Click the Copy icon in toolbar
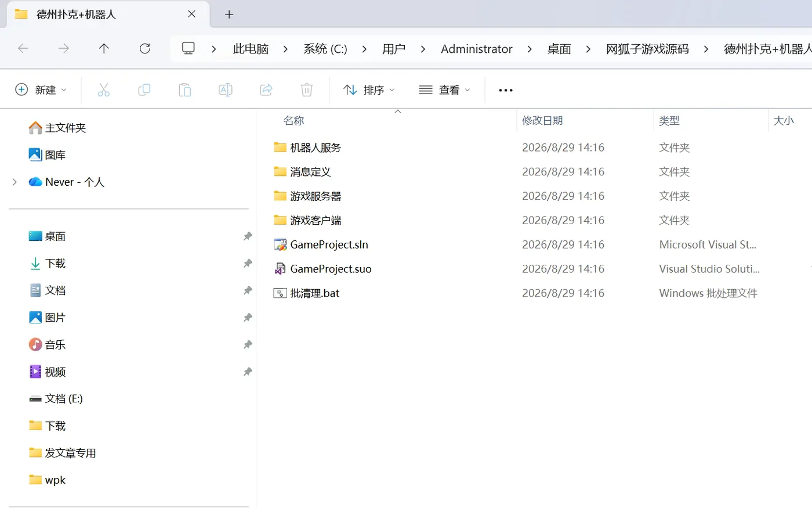The image size is (812, 508). [144, 90]
